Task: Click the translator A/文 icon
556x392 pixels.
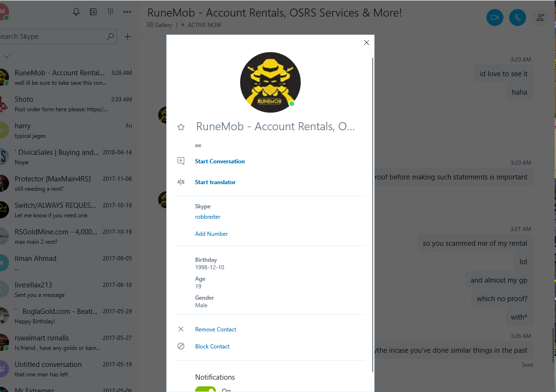Action: coord(181,182)
